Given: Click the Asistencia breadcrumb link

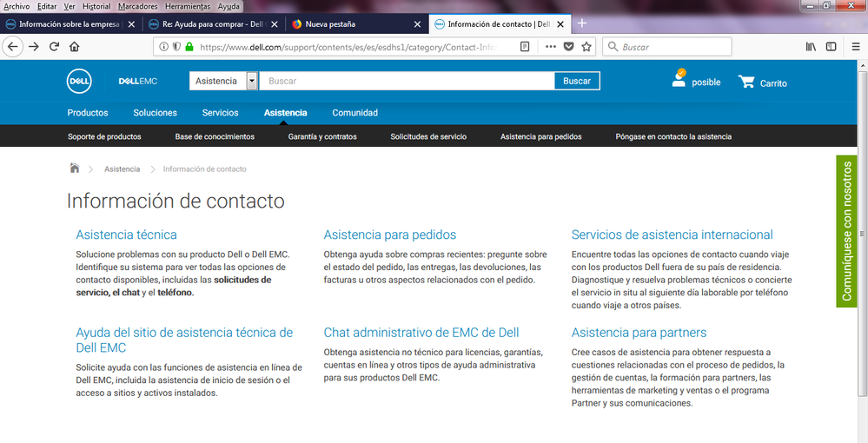Looking at the screenshot, I should pos(122,169).
